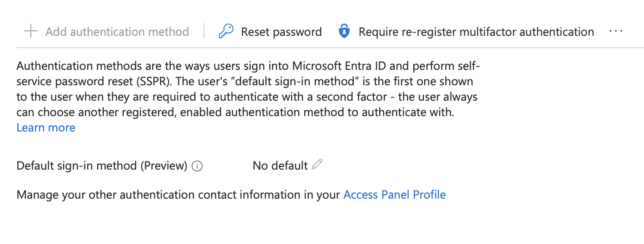Follow the Access Panel Profile link
Viewport: 644px width, 244px height.
[x=394, y=195]
